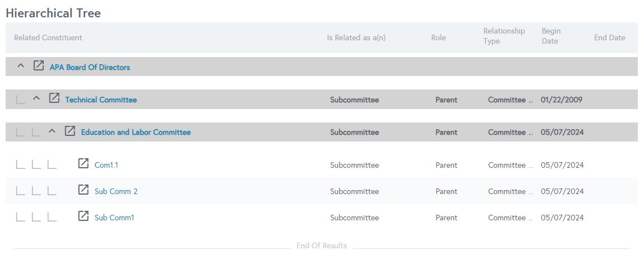644x255 pixels.
Task: Open external icon beside Technical Committee
Action: pyautogui.click(x=54, y=98)
